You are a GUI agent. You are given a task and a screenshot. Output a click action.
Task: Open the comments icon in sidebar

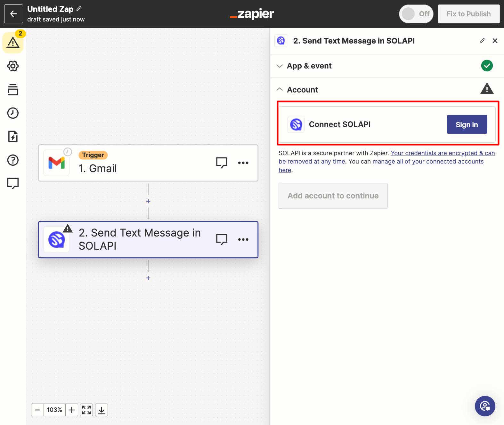[x=13, y=183]
